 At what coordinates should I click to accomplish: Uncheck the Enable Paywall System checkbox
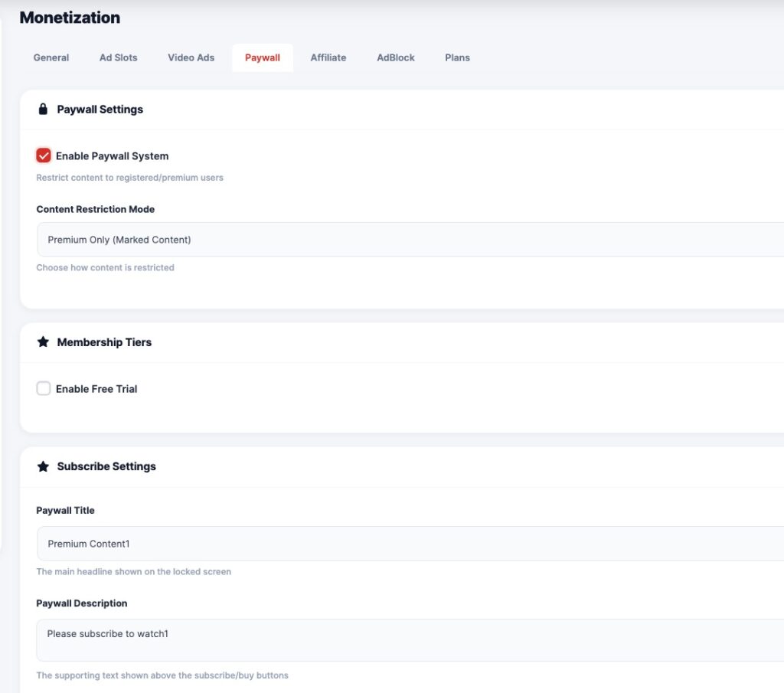click(x=44, y=155)
